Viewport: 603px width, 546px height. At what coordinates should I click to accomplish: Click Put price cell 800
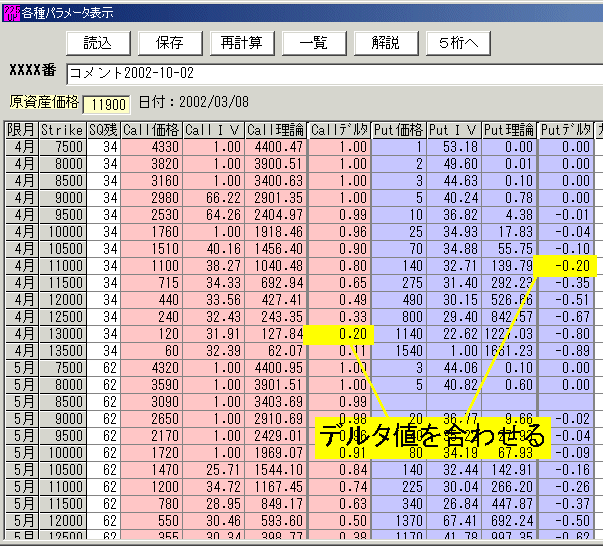pos(399,317)
